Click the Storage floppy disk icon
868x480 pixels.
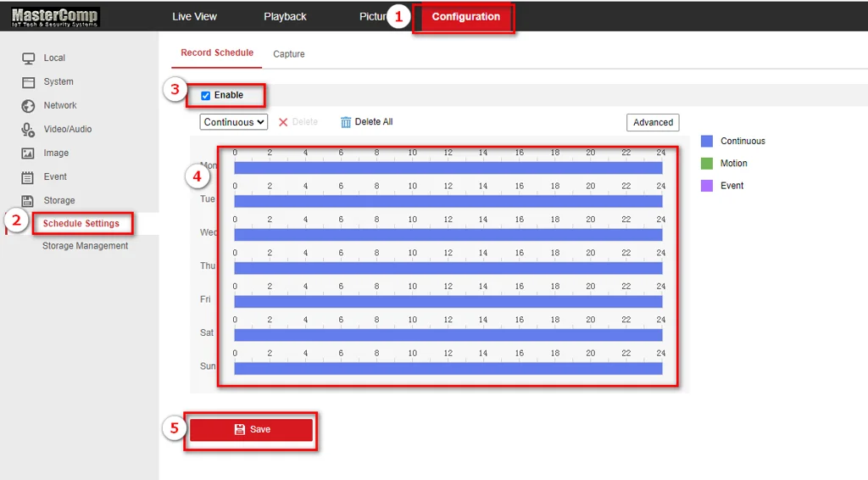(x=28, y=201)
